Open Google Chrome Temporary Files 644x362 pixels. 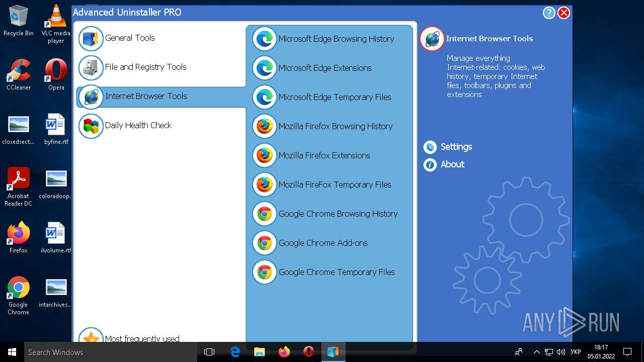337,273
